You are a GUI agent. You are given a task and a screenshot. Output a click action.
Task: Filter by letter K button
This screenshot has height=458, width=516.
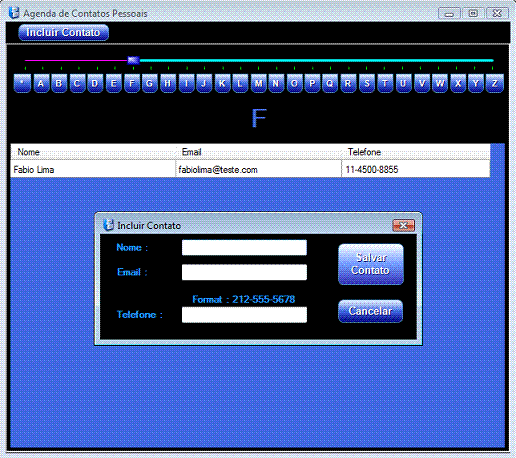[222, 83]
